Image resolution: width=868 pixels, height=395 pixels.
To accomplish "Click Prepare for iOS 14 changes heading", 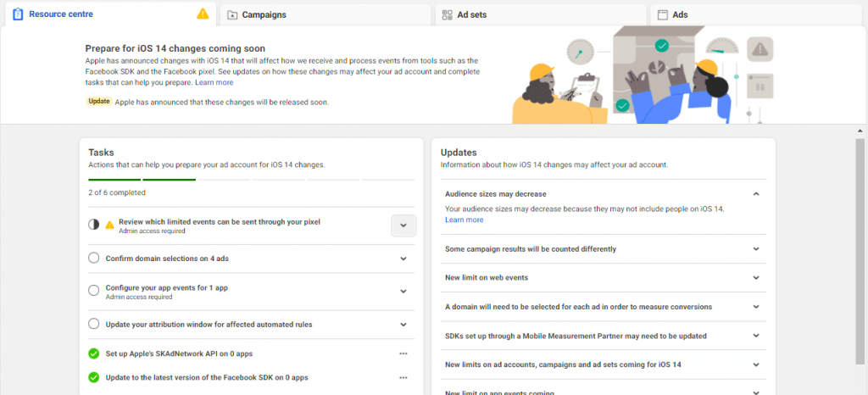I will (175, 48).
